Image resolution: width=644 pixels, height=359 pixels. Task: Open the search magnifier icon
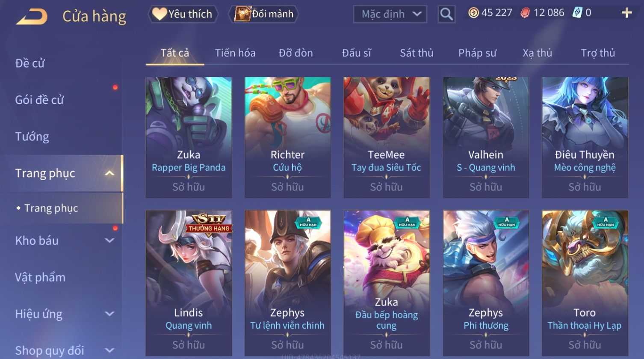tap(446, 14)
